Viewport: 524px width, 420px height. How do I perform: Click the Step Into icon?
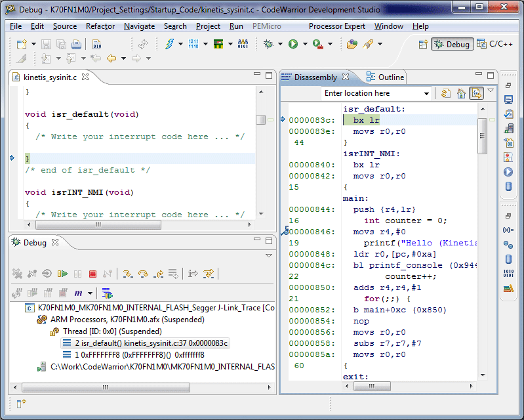pos(127,274)
